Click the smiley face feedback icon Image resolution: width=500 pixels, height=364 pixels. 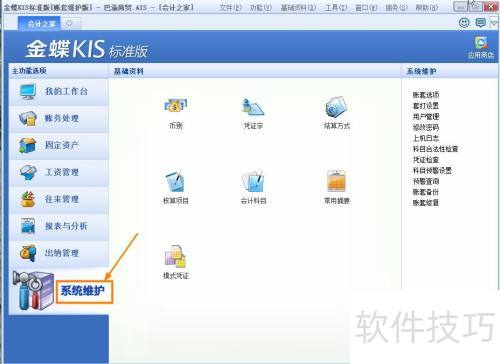(x=464, y=23)
